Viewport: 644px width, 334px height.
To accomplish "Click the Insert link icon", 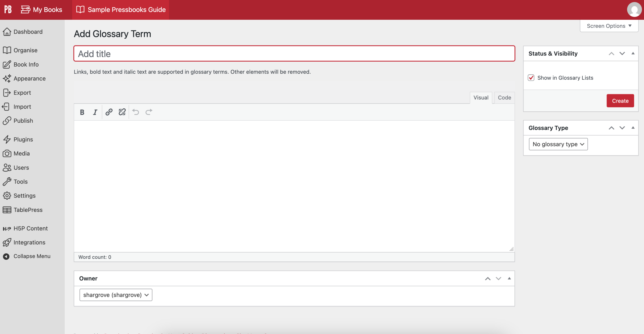I will click(109, 112).
